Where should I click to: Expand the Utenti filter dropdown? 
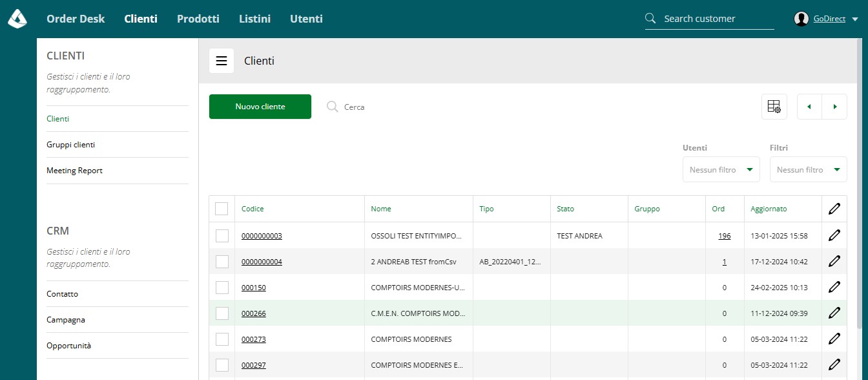point(721,169)
